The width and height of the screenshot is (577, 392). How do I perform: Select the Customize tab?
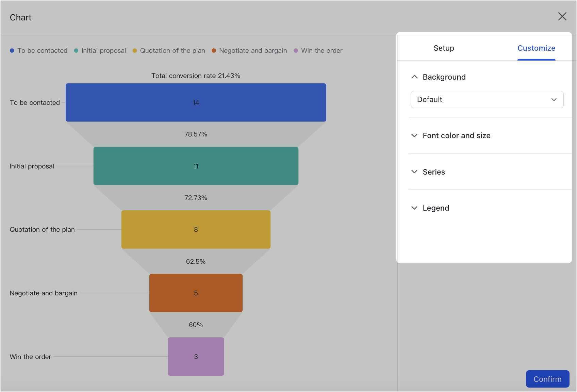(536, 48)
